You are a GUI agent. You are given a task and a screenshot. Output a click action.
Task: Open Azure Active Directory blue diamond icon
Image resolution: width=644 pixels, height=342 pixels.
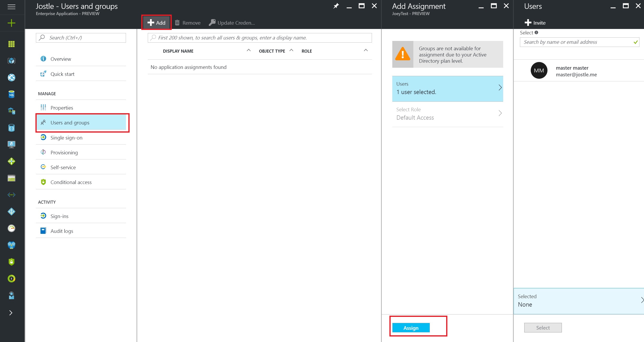[x=11, y=212]
